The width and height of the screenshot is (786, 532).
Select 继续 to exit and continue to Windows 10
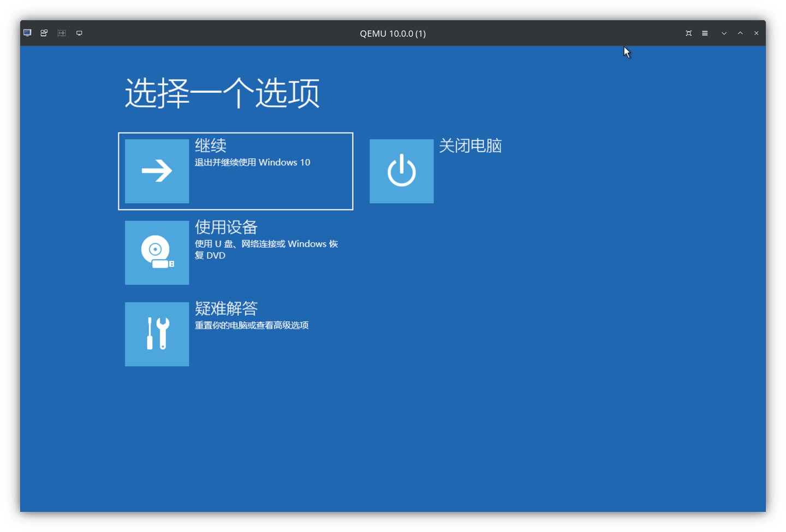coord(235,171)
